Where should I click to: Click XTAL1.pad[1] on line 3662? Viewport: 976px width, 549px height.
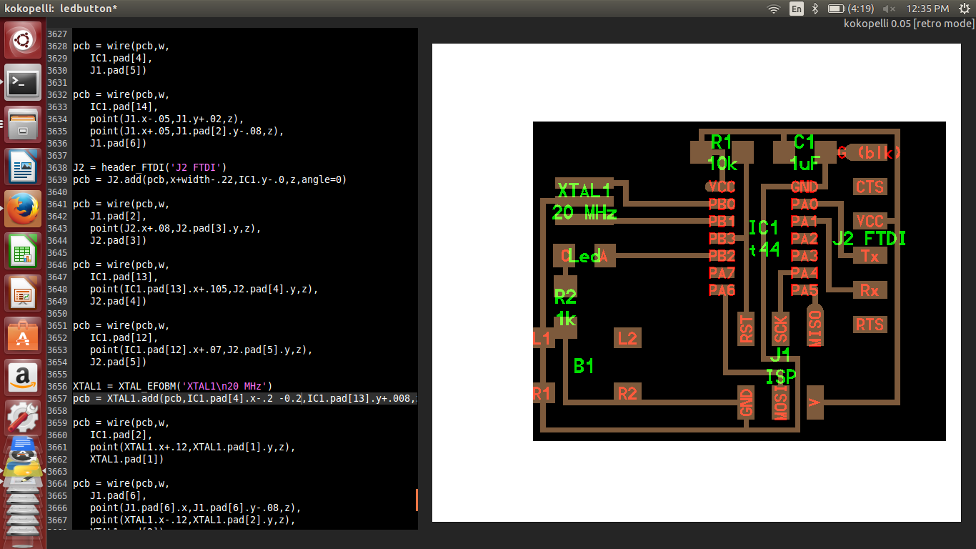tap(126, 459)
